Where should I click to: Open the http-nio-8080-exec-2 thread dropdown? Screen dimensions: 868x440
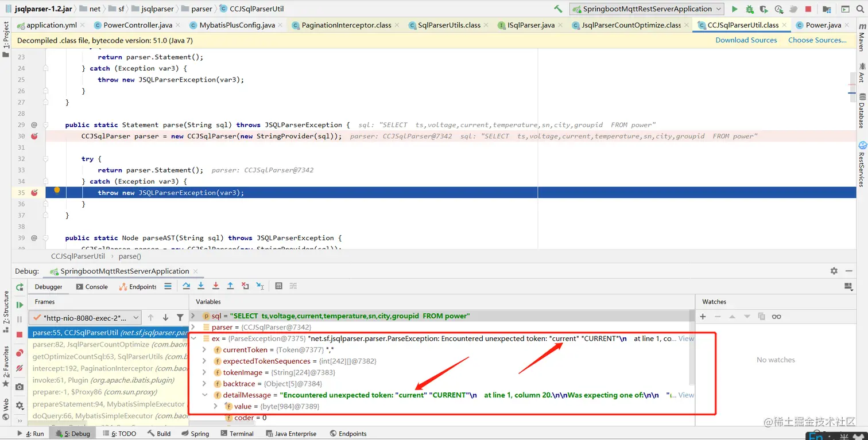(84, 317)
